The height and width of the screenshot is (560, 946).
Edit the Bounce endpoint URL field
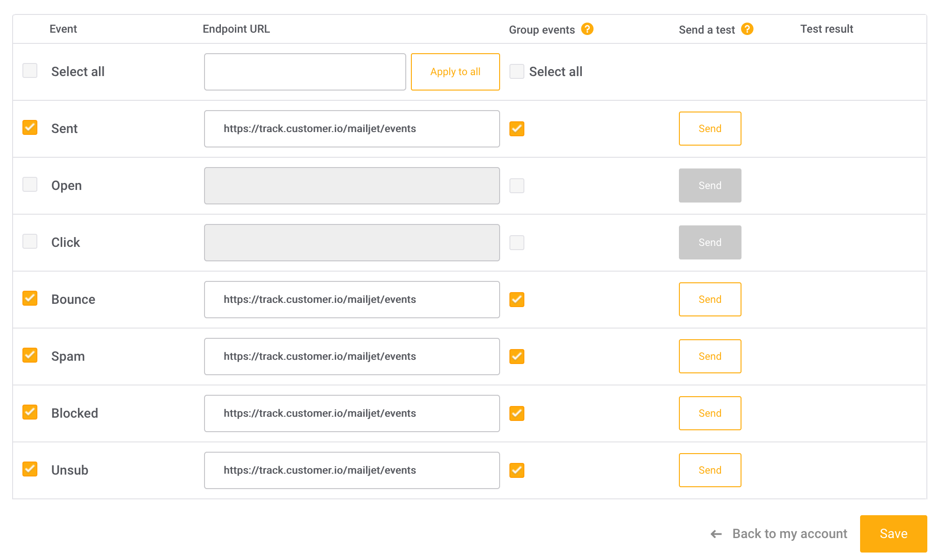pyautogui.click(x=352, y=300)
